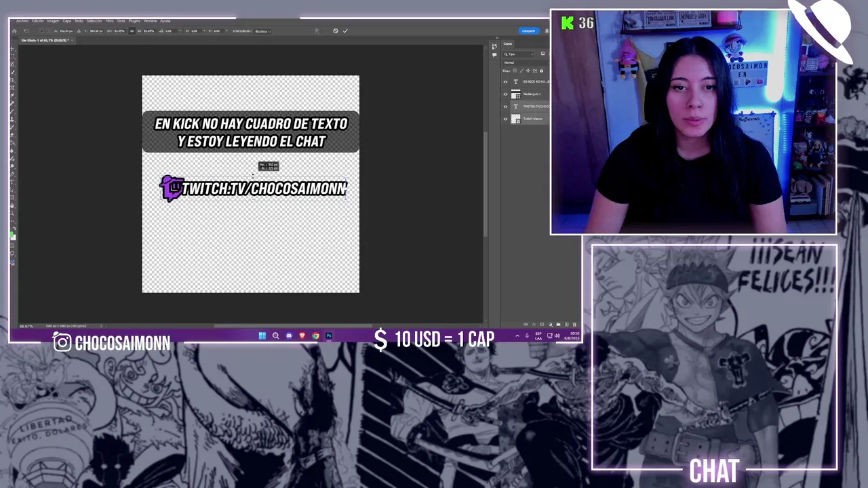The height and width of the screenshot is (488, 868).
Task: Switch to the Capas panel tab
Action: point(508,43)
